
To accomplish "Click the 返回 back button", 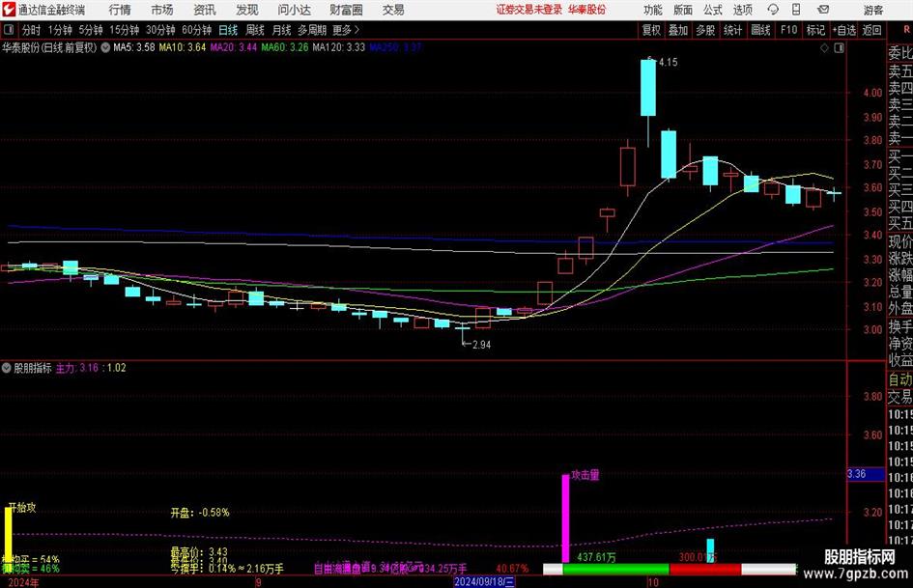I will [871, 30].
